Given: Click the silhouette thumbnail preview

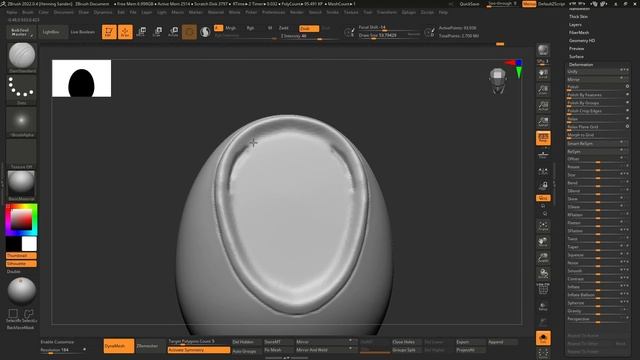Looking at the screenshot, I should click(x=81, y=78).
